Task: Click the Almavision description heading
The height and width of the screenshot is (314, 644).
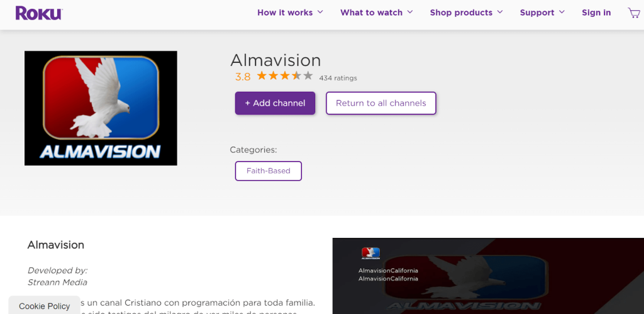Action: tap(56, 245)
